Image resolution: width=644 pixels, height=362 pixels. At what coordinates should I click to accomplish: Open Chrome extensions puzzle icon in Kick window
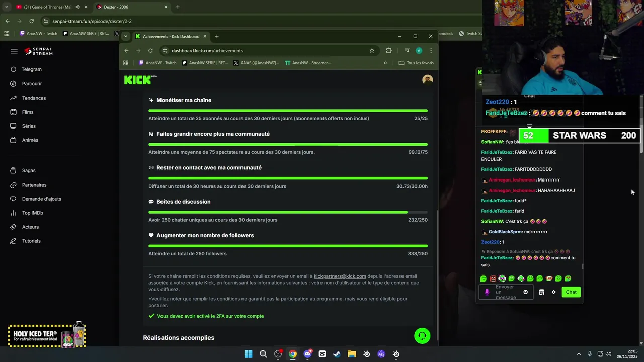(389, 50)
